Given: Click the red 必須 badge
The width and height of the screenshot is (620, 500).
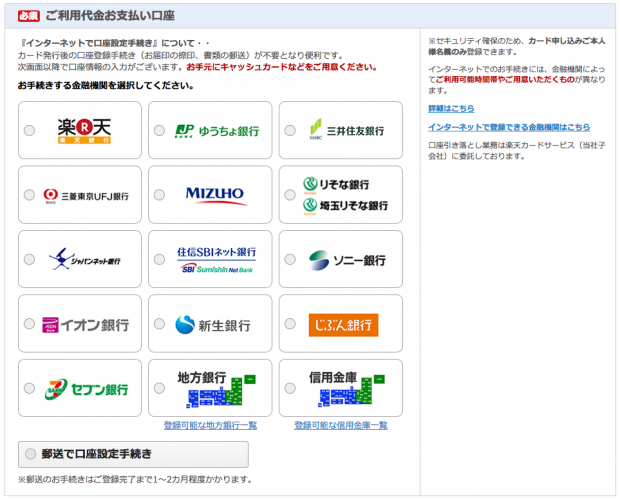Looking at the screenshot, I should click(28, 16).
